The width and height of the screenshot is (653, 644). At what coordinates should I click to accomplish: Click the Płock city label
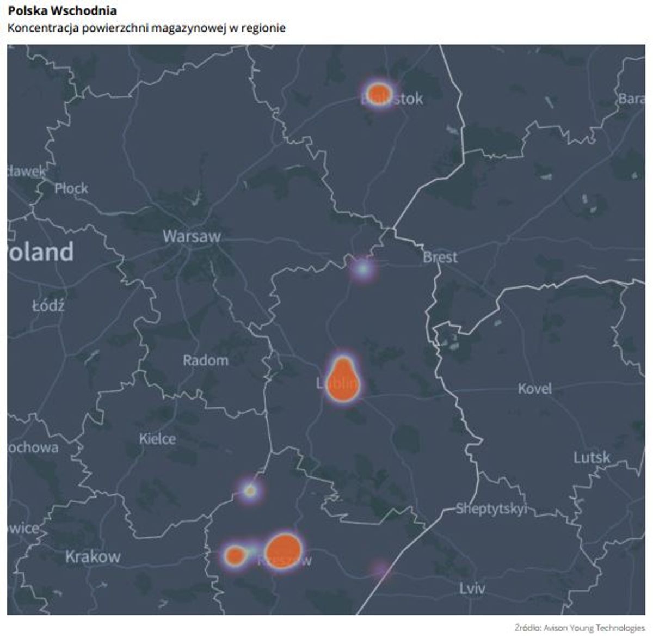coord(71,188)
